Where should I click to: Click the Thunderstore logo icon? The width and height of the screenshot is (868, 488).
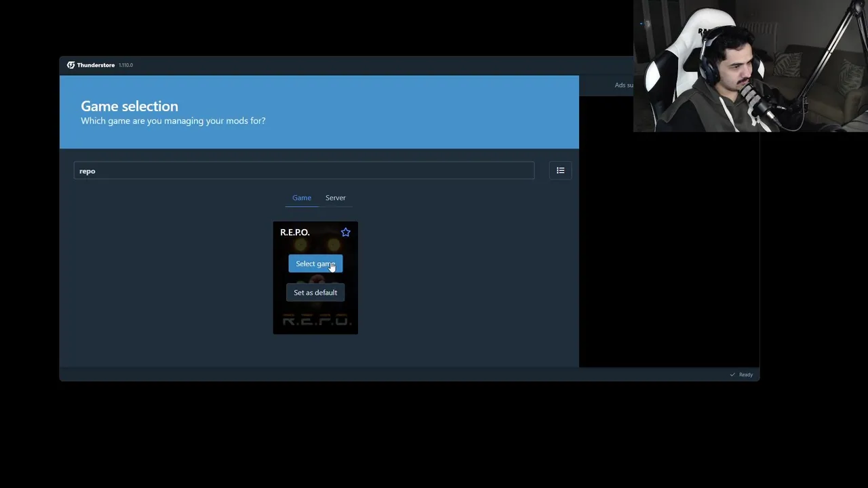pos(71,65)
